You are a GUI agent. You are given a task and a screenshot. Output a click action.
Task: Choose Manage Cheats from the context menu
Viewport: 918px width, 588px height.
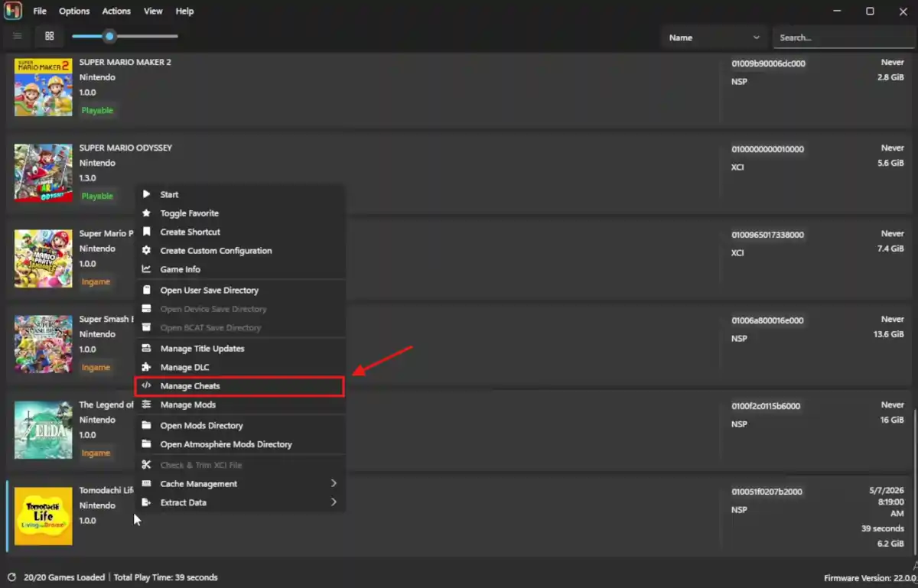pos(239,386)
